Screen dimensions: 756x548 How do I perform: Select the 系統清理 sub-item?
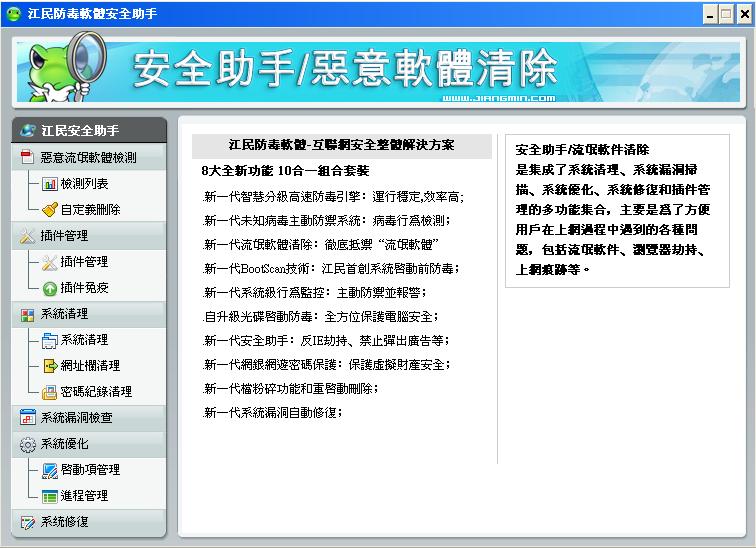click(84, 340)
